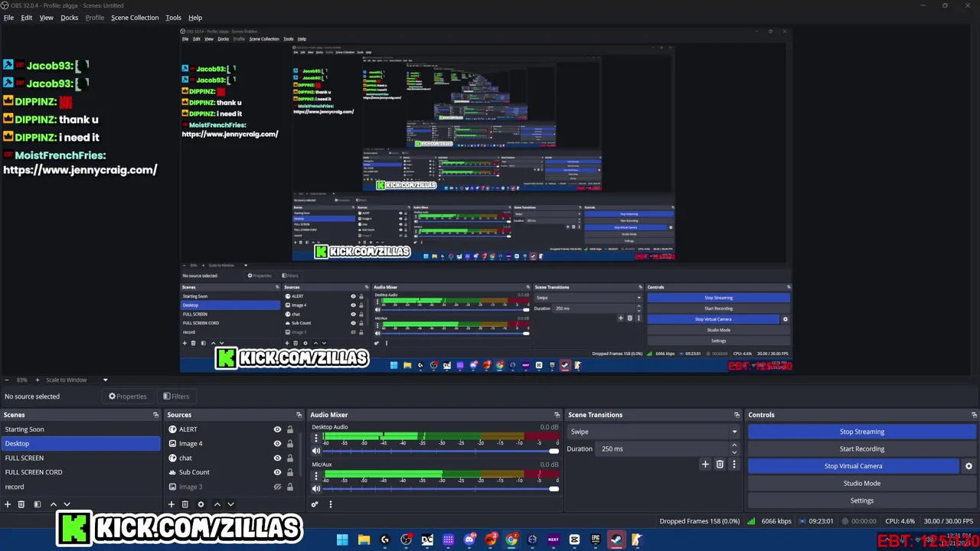Open the Help menu
The height and width of the screenshot is (551, 980).
(x=195, y=18)
